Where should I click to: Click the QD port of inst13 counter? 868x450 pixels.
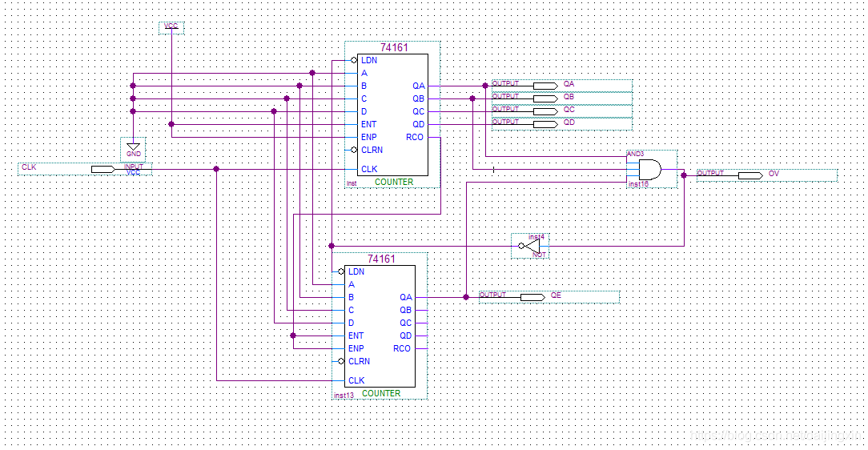[406, 336]
